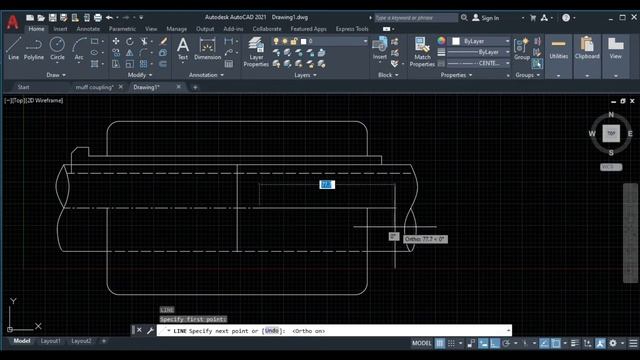640x360 pixels.
Task: Activate Match Properties tool
Action: click(x=422, y=52)
